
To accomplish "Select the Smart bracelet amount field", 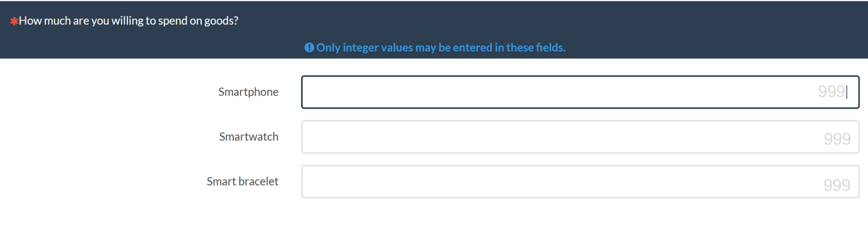I will click(x=580, y=182).
